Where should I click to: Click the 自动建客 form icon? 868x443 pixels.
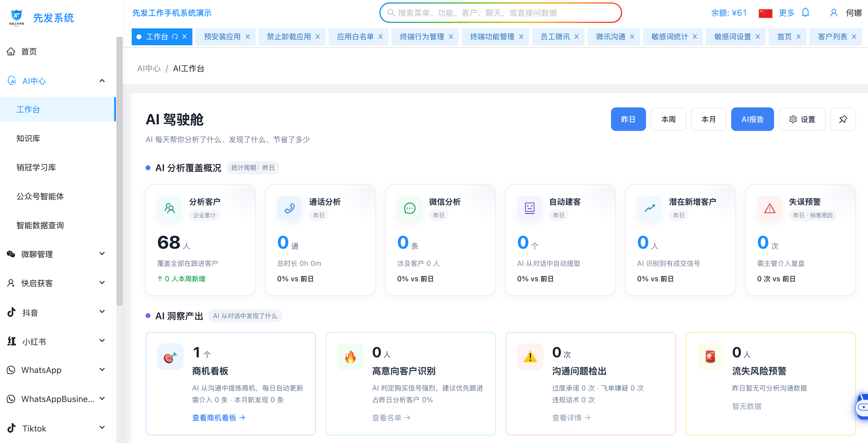529,208
